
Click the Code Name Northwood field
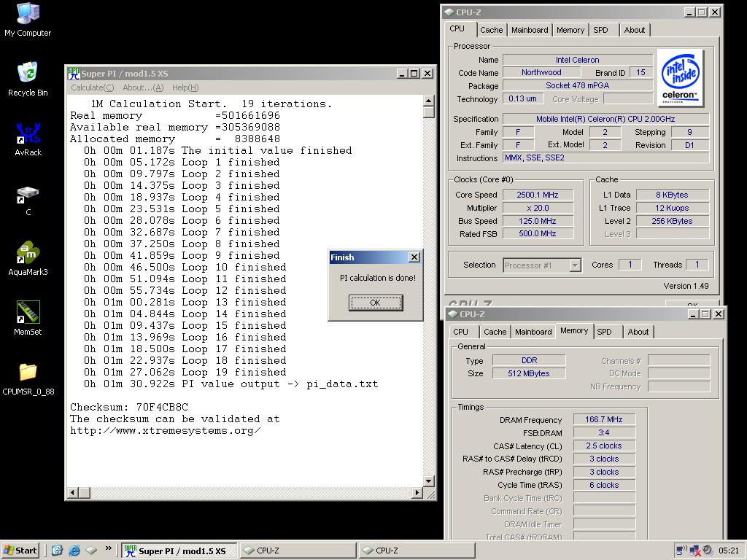pyautogui.click(x=542, y=72)
